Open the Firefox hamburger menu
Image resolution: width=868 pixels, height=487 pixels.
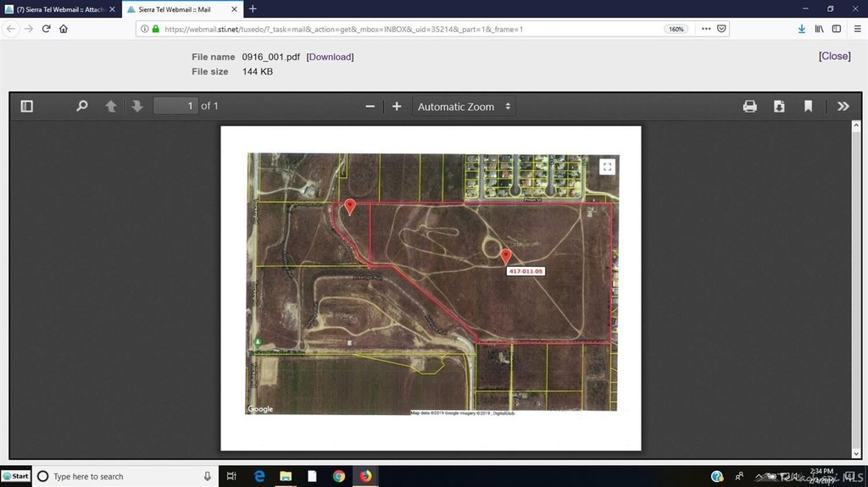click(x=857, y=28)
